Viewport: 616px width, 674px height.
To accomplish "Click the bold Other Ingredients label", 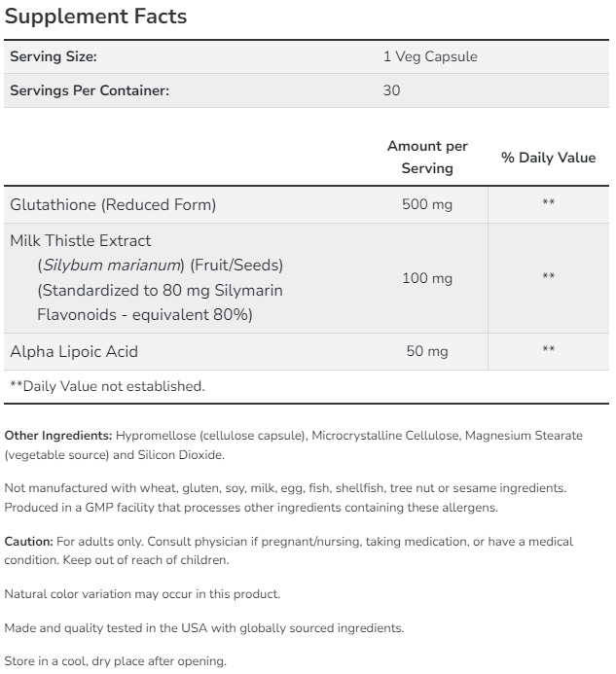I will tap(58, 436).
